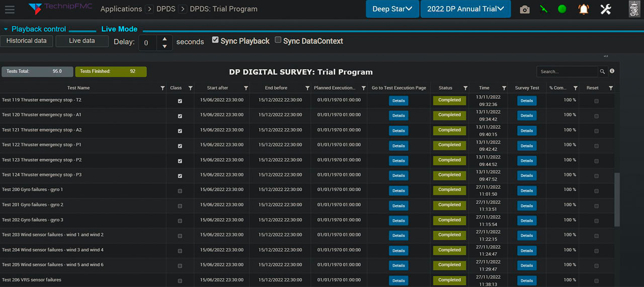Click the info icon beside search
This screenshot has width=644, height=287.
[x=612, y=71]
